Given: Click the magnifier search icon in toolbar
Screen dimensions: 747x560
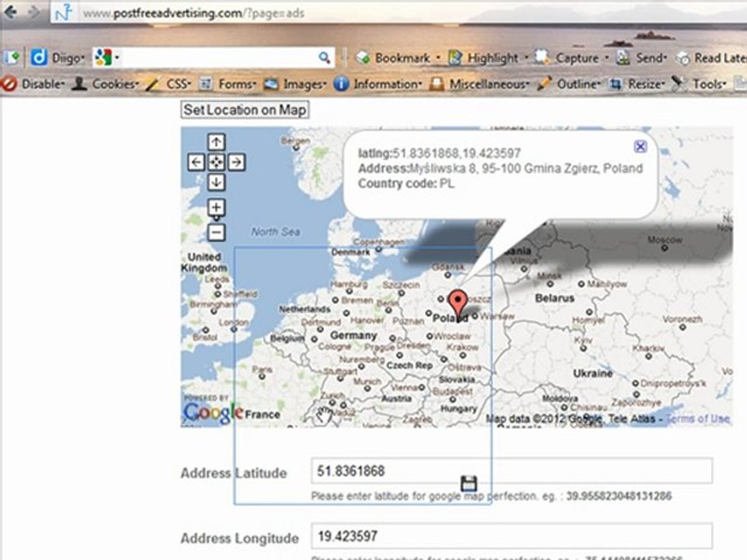Looking at the screenshot, I should coord(324,58).
